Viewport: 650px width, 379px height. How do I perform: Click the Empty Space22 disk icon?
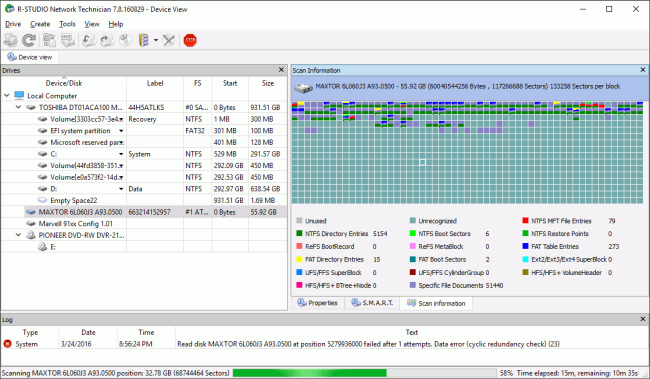(42, 200)
